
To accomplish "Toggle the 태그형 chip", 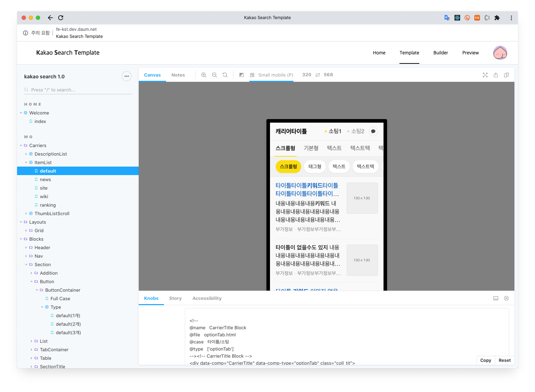I will click(x=315, y=167).
